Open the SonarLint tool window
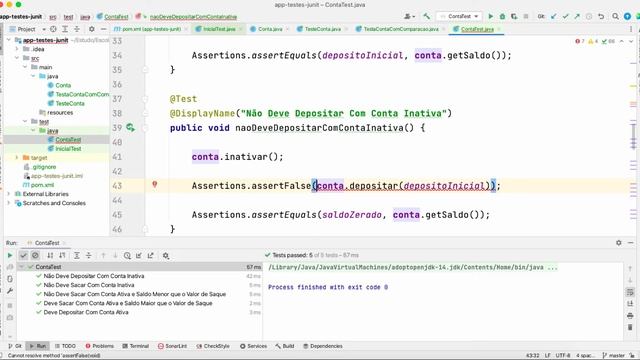 (x=172, y=346)
